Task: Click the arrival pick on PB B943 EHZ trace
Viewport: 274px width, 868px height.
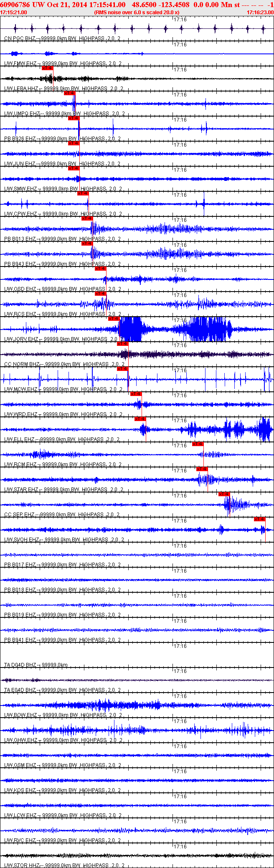Action: pyautogui.click(x=87, y=244)
